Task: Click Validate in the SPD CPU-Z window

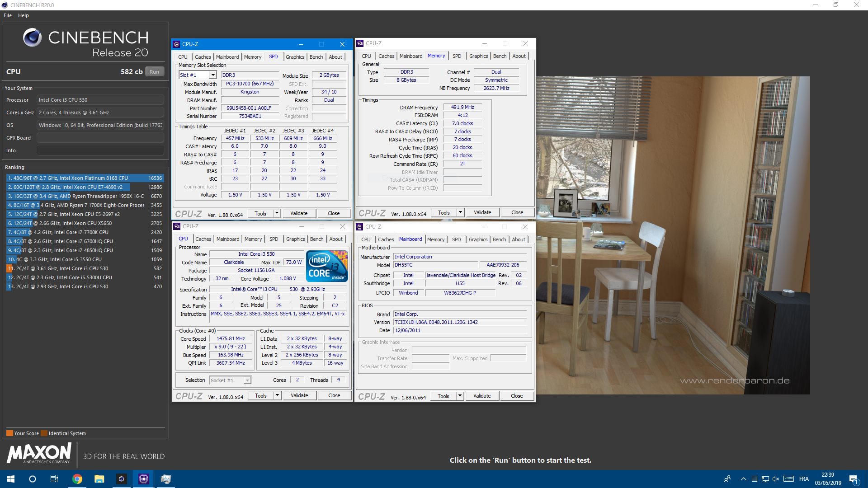Action: [x=299, y=213]
